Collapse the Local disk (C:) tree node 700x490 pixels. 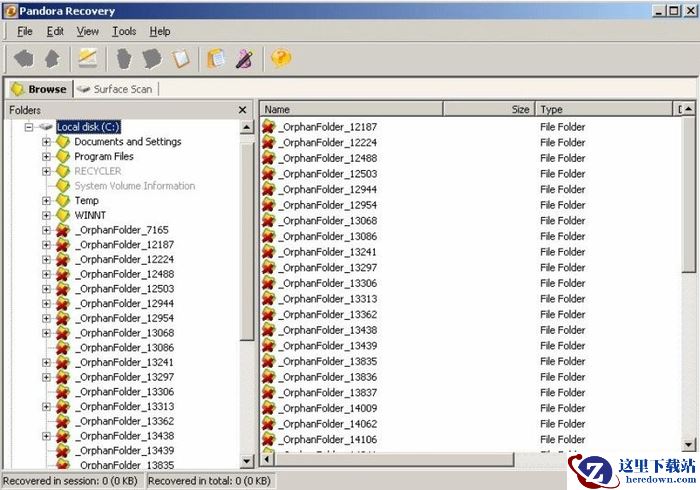pyautogui.click(x=29, y=127)
